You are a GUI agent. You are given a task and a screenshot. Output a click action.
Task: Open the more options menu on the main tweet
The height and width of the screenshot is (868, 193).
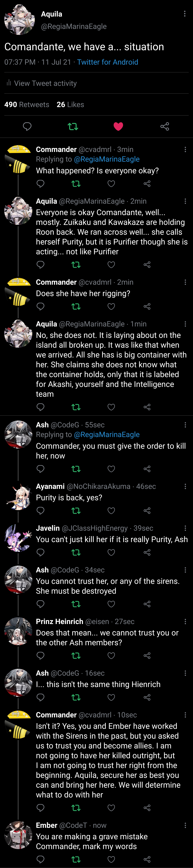(x=185, y=14)
